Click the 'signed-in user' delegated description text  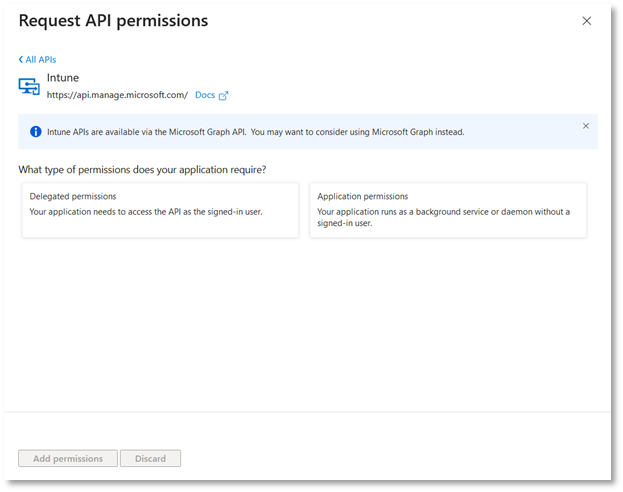146,212
